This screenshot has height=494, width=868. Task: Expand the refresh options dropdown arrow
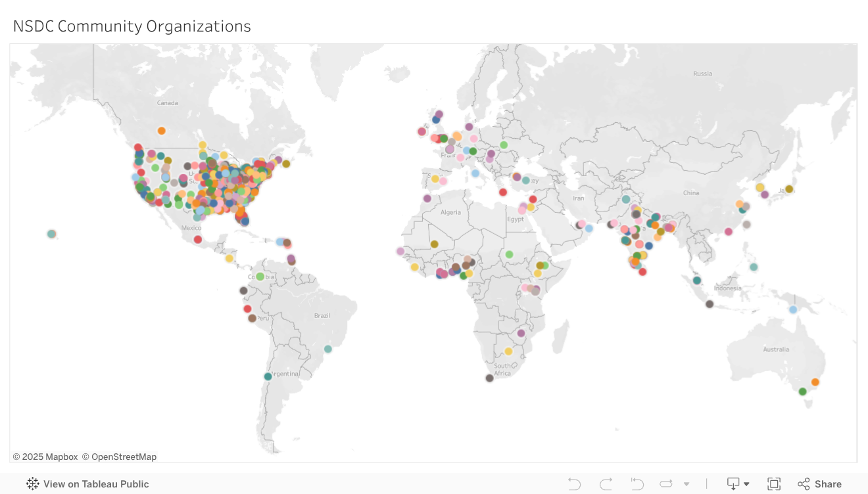(x=687, y=484)
